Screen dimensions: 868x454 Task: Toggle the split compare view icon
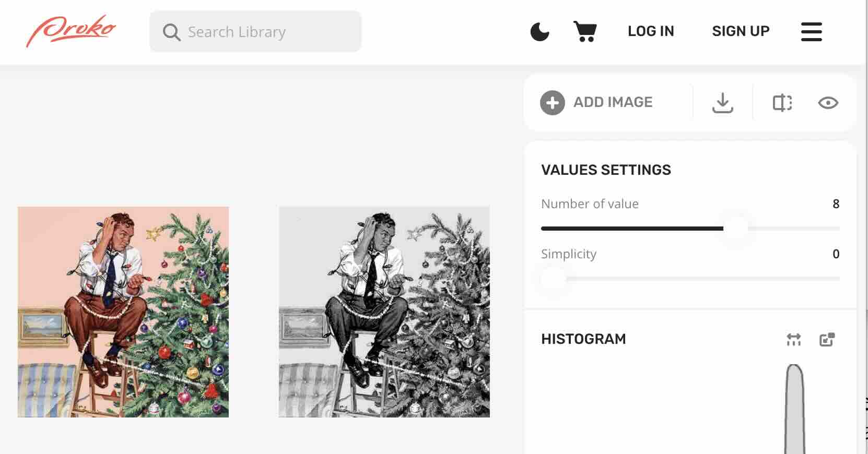782,103
